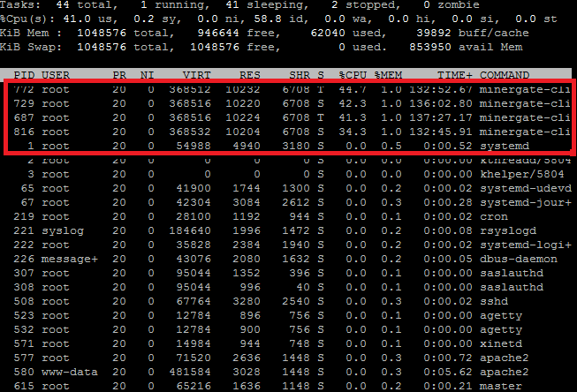
Task: Click the 0:05.62 time value
Action: [x=448, y=373]
